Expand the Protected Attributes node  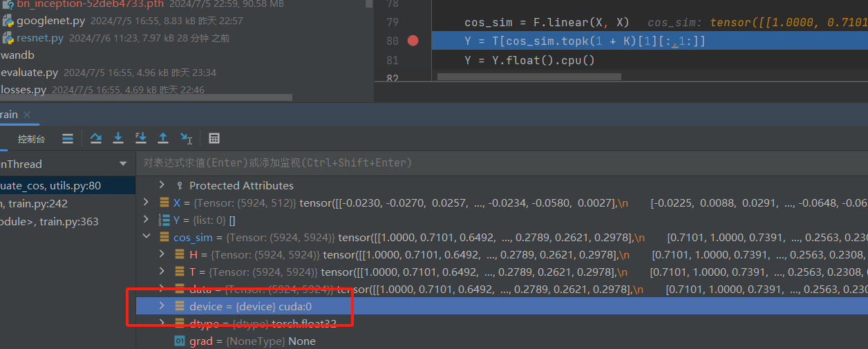[x=162, y=185]
